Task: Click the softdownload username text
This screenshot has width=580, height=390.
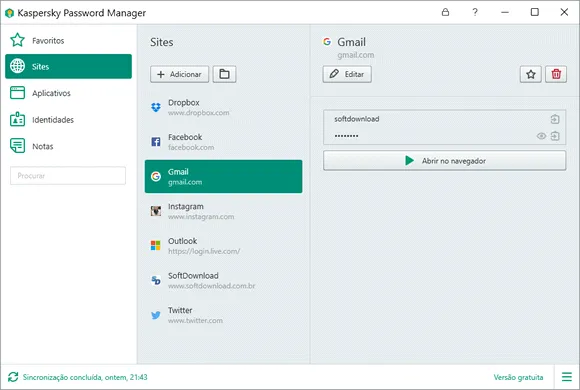Action: pyautogui.click(x=357, y=119)
